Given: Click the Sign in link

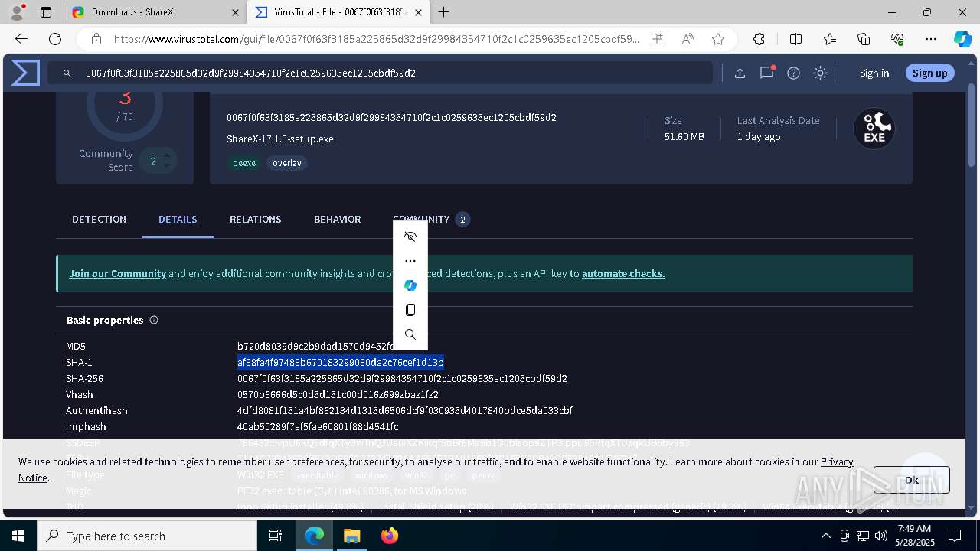Looking at the screenshot, I should [874, 73].
